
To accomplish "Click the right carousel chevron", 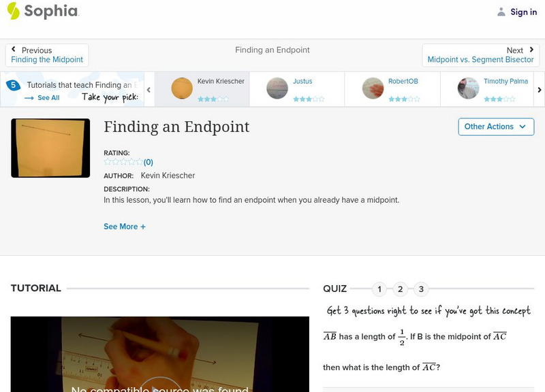I will [539, 88].
